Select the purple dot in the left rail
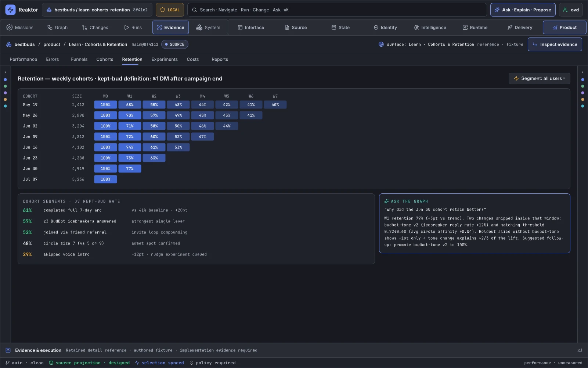 (x=5, y=93)
